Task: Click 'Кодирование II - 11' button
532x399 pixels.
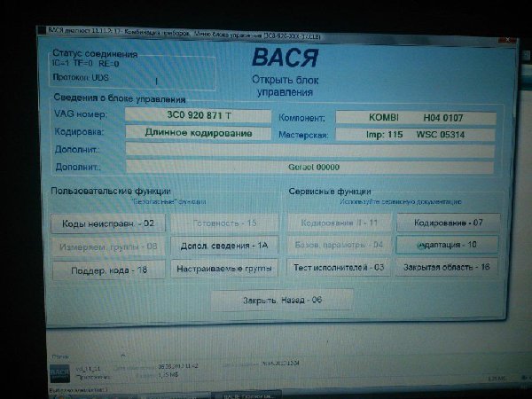Action: pos(340,223)
